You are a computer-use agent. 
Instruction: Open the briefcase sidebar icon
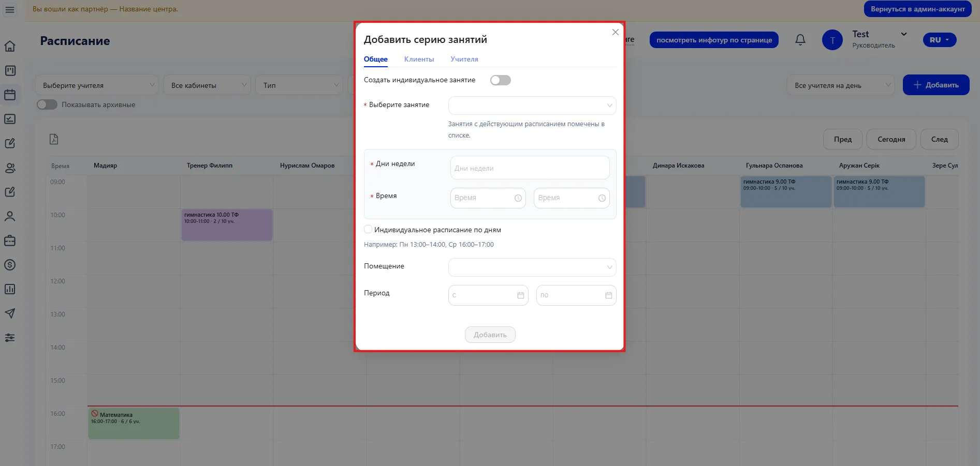pos(10,240)
